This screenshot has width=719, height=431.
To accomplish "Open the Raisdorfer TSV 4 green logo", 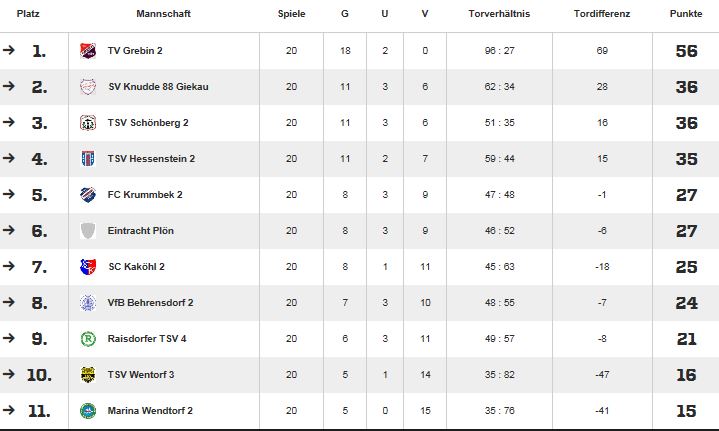I will (x=88, y=339).
